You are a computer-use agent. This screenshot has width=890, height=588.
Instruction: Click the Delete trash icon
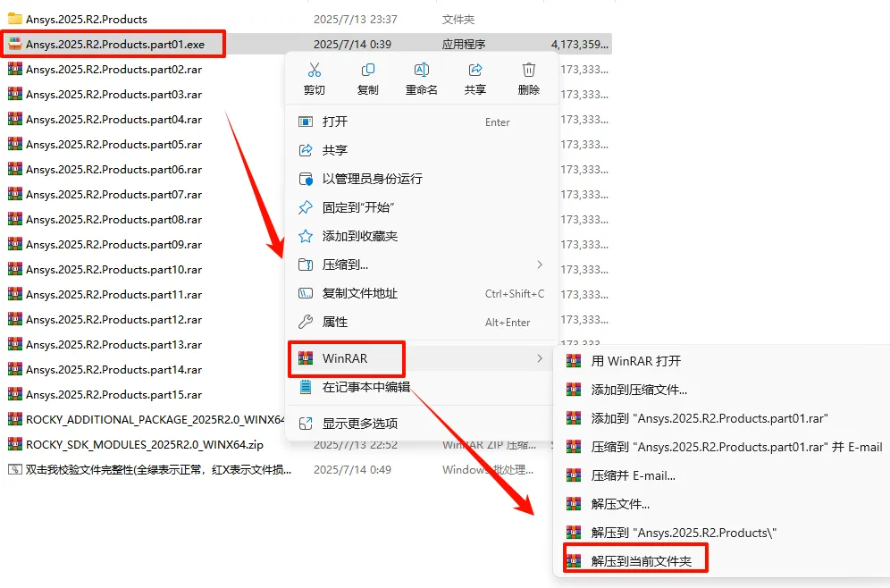pyautogui.click(x=528, y=70)
